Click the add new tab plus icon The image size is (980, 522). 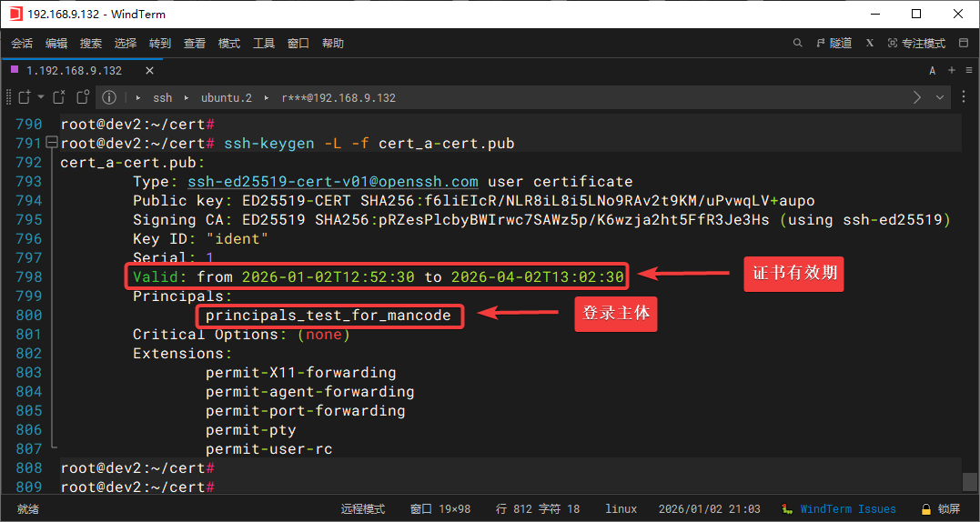[952, 70]
